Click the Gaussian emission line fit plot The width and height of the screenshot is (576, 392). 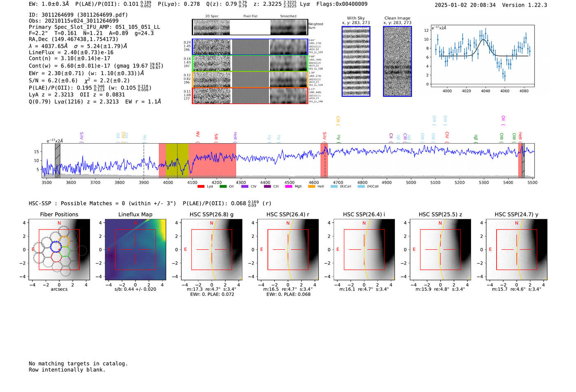483,56
